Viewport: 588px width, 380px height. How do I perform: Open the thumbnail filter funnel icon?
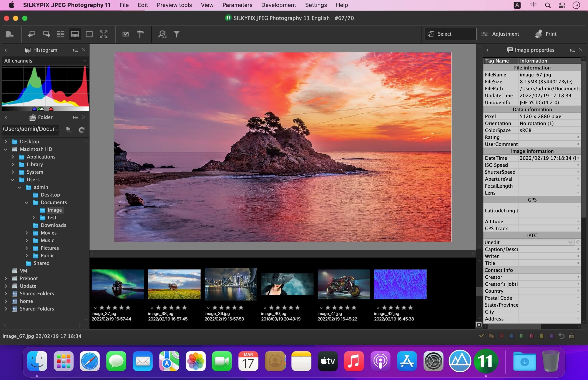[x=176, y=34]
